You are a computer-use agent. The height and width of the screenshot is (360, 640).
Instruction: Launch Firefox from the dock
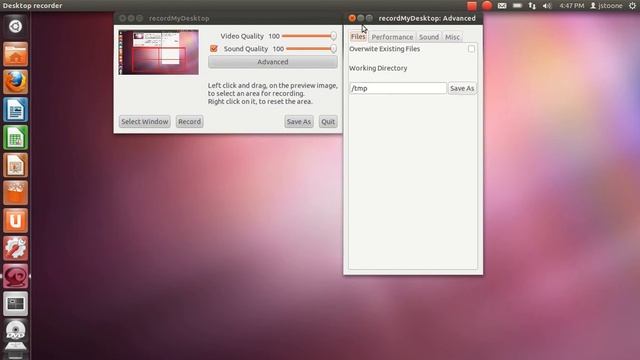[x=16, y=82]
